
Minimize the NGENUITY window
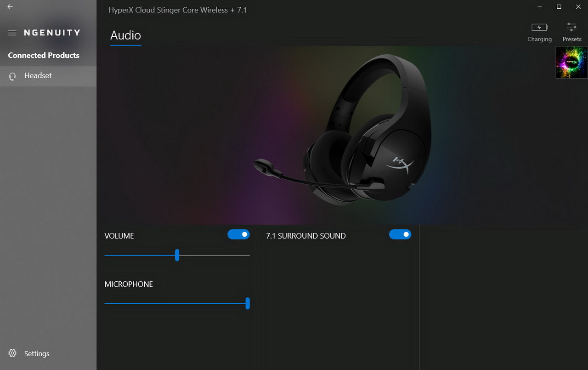click(539, 6)
